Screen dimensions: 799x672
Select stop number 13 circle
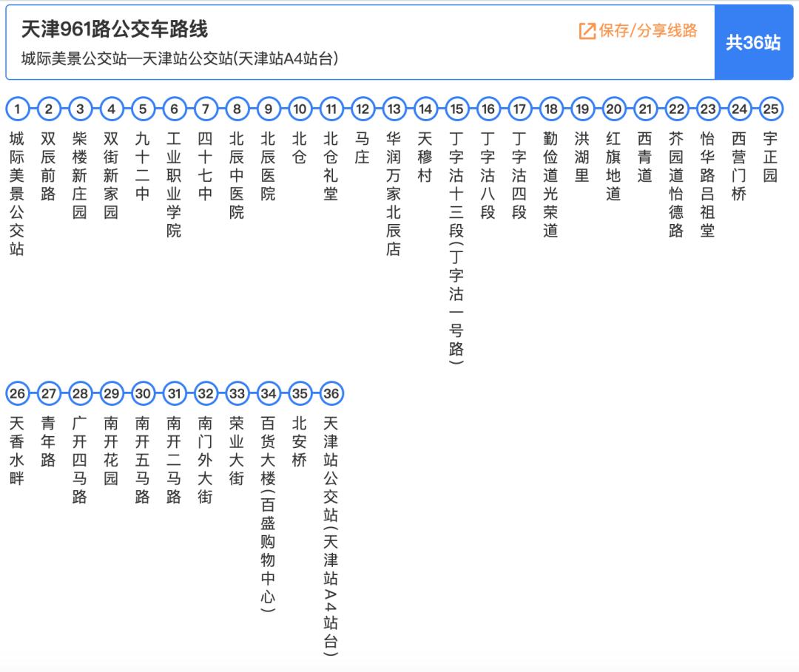[x=394, y=109]
